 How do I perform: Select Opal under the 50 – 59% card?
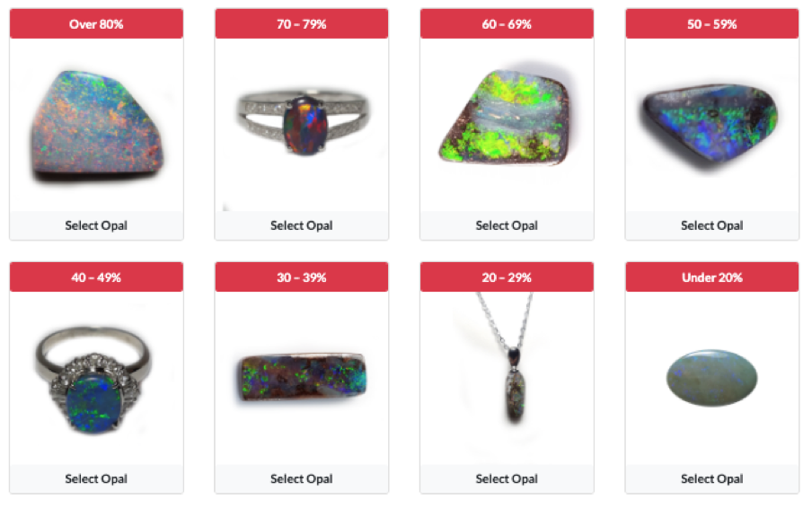coord(712,225)
